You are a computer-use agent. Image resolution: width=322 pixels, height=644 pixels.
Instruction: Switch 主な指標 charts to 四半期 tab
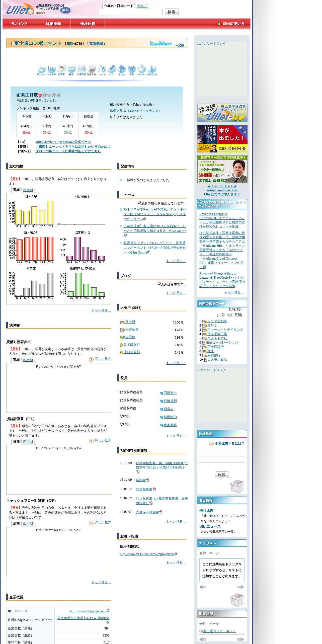pos(28,190)
